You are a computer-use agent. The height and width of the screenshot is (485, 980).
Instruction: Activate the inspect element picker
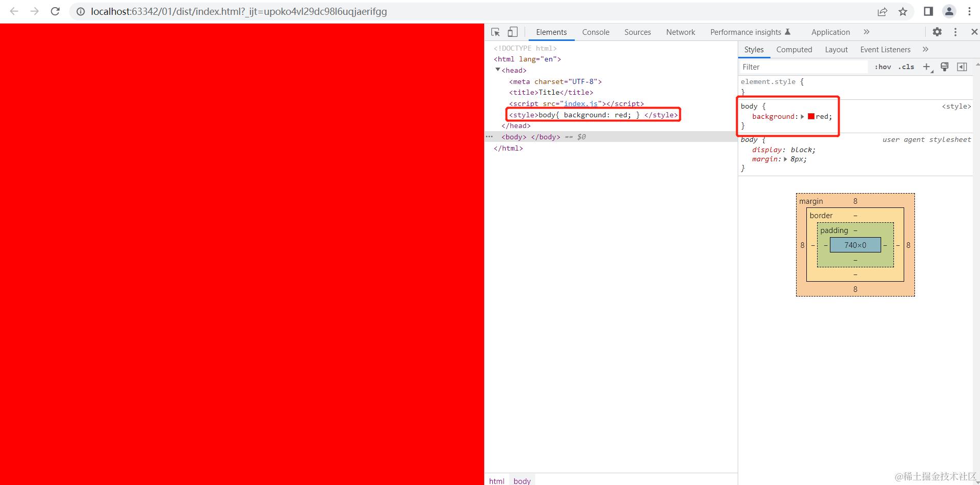click(495, 32)
